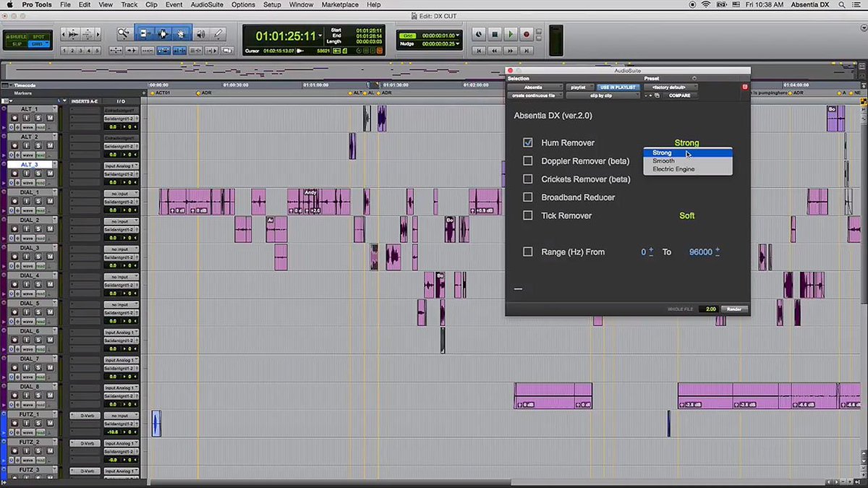The width and height of the screenshot is (868, 488).
Task: Open the Marketplace menu
Action: click(x=339, y=4)
